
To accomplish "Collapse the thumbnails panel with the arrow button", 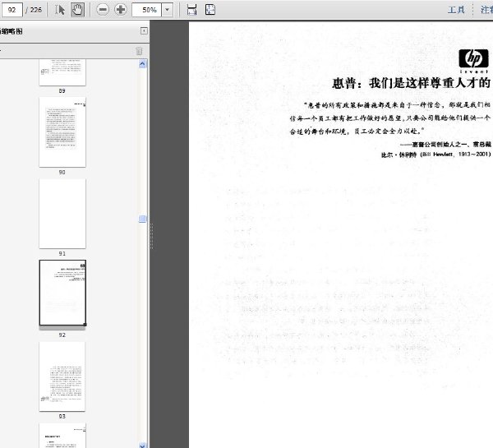I will click(144, 31).
